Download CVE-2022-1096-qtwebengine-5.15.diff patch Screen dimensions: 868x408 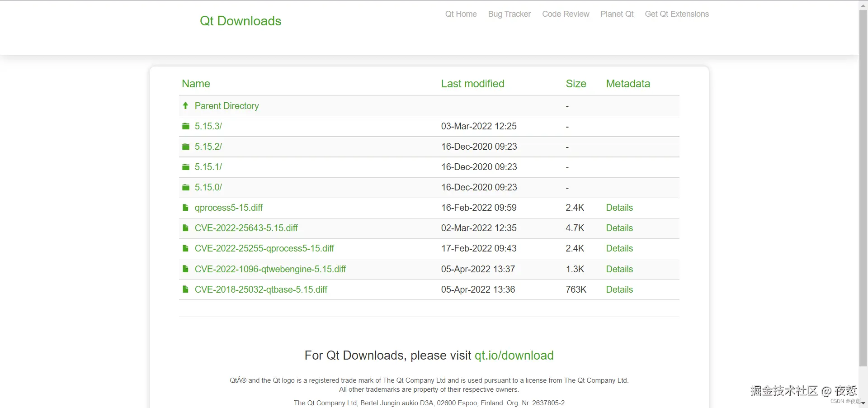[x=270, y=269]
